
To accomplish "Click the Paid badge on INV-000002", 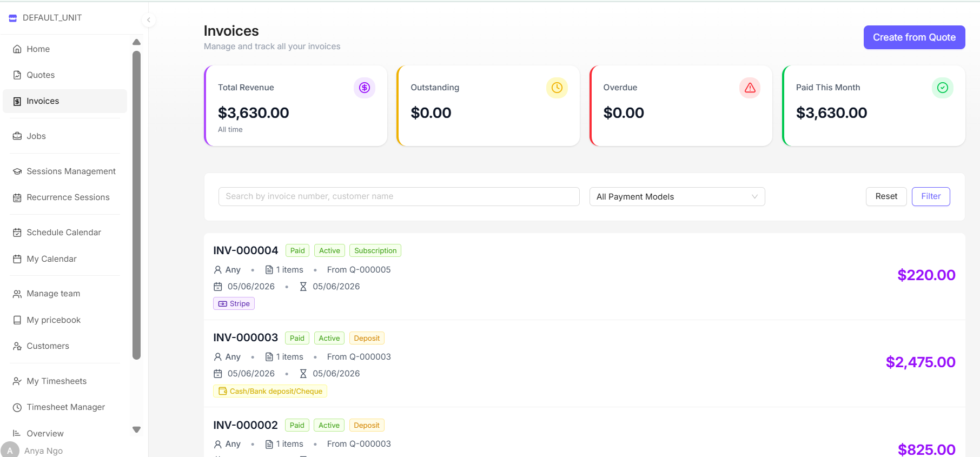I will (297, 425).
